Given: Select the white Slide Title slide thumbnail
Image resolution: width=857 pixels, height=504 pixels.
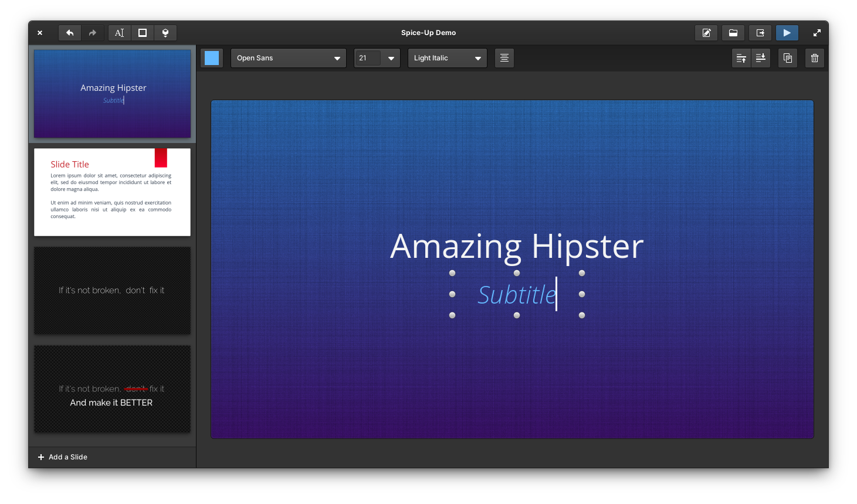Looking at the screenshot, I should point(112,192).
